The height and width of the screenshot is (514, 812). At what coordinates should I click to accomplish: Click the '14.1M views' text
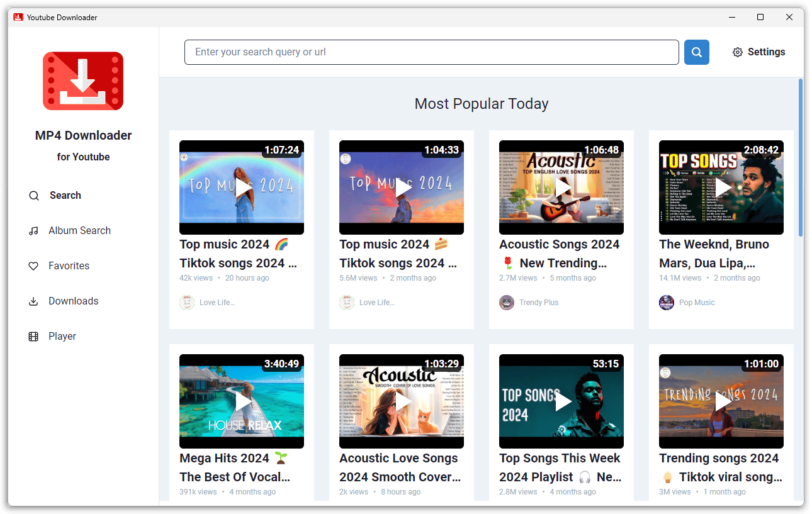[x=680, y=278]
